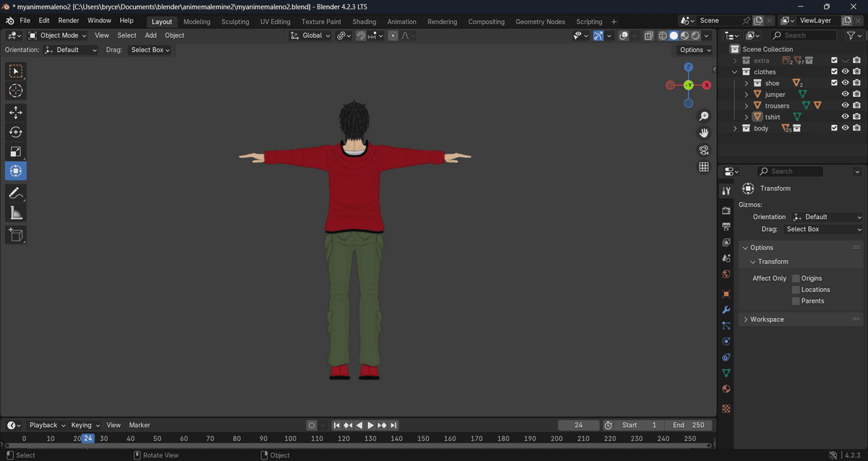868x461 pixels.
Task: Expand the Workspace panel
Action: pyautogui.click(x=767, y=319)
